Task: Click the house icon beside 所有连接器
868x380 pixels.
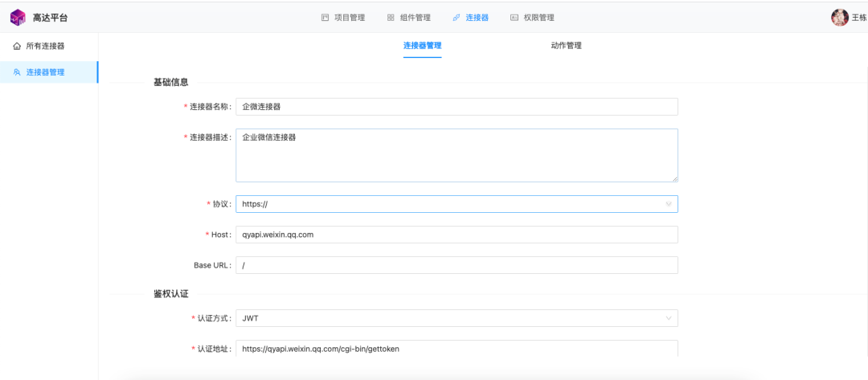Action: coord(17,46)
